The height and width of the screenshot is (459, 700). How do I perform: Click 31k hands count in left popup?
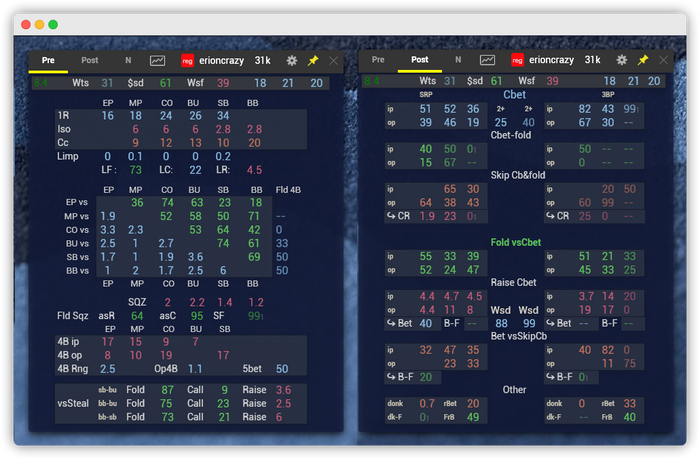pyautogui.click(x=262, y=61)
